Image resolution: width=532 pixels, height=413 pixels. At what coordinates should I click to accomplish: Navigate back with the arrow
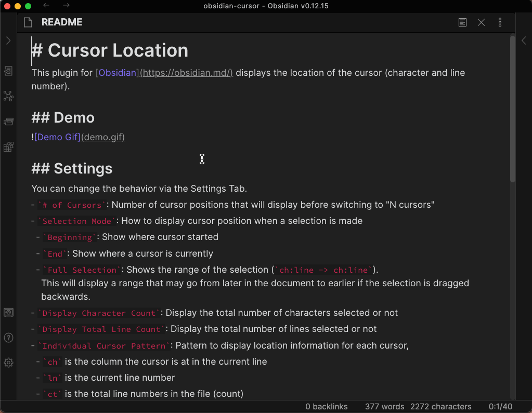pos(46,5)
